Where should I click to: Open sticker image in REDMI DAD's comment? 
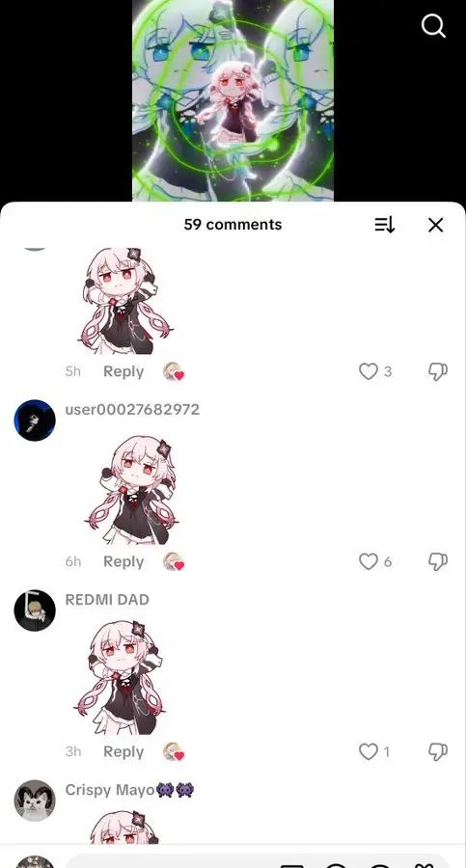pos(120,677)
